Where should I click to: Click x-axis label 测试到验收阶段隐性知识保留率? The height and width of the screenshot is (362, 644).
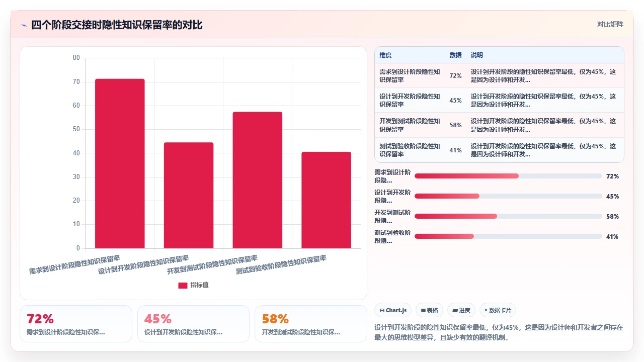[281, 264]
